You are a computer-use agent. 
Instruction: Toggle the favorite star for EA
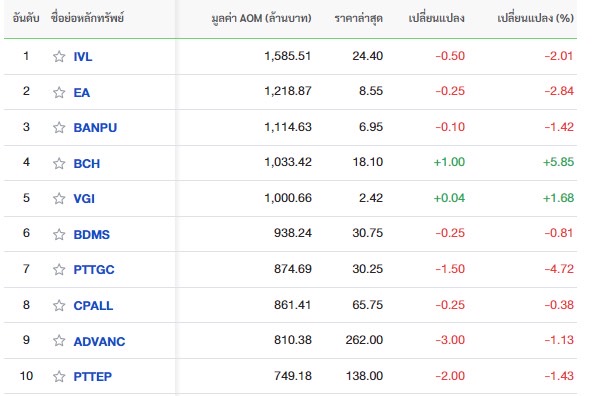pyautogui.click(x=59, y=93)
